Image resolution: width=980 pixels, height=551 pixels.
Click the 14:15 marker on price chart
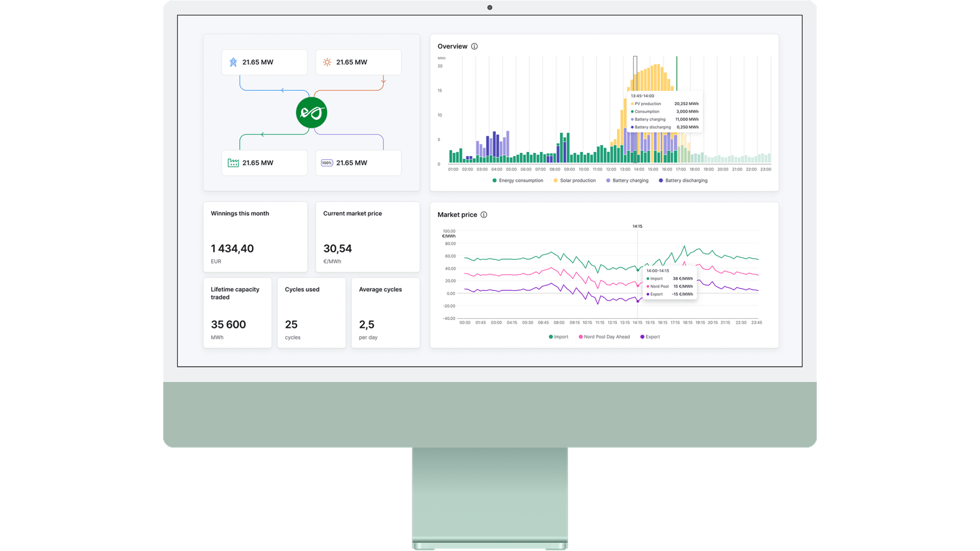[x=637, y=227]
